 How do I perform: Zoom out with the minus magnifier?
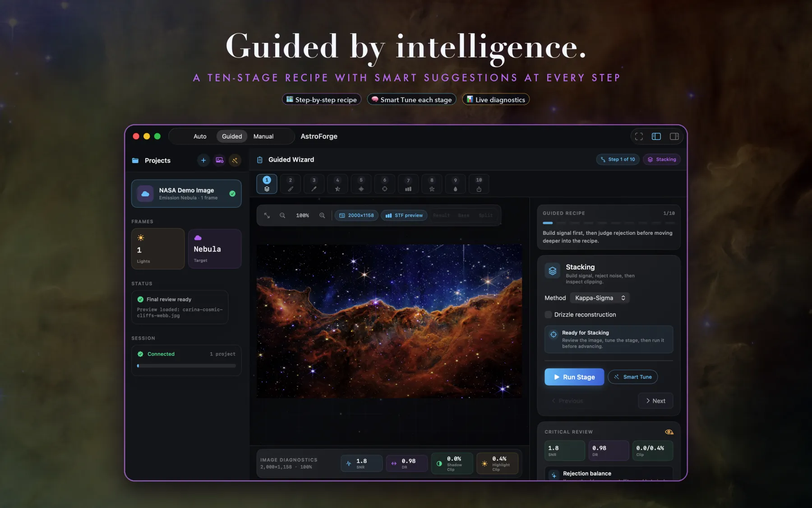(x=282, y=215)
